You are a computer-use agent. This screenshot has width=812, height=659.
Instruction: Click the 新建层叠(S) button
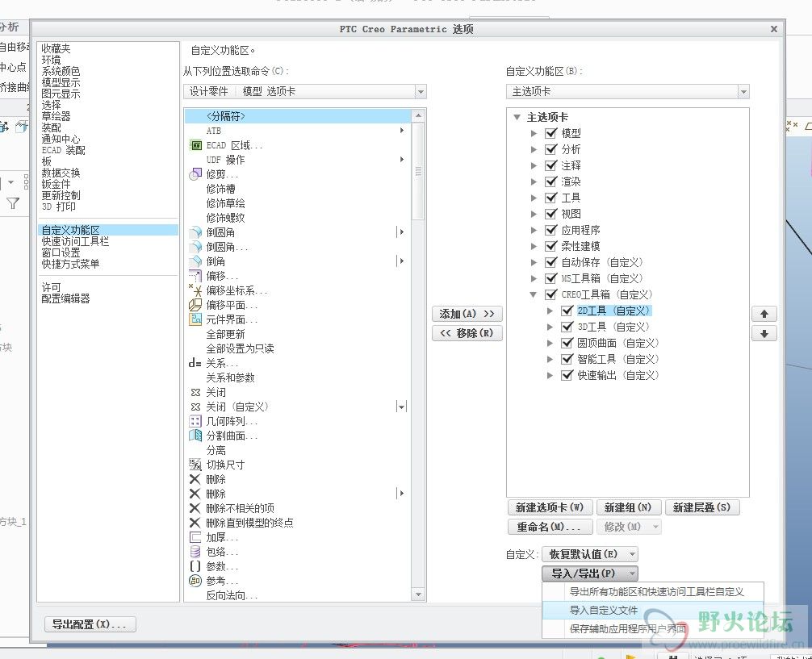pos(701,507)
